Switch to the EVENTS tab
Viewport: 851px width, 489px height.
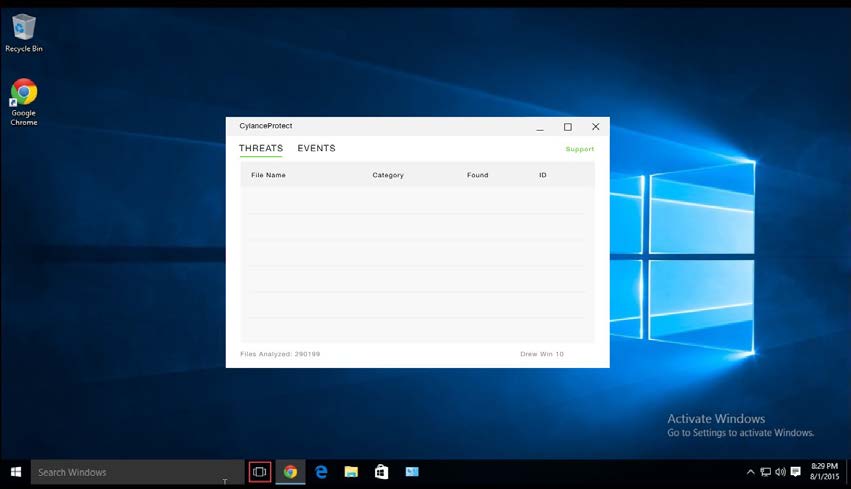[x=316, y=148]
